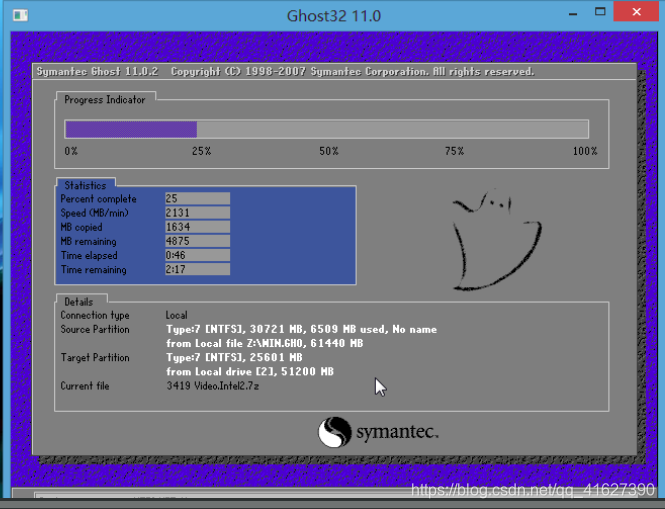Click the 'Speed (MB/min)' label

[x=94, y=213]
